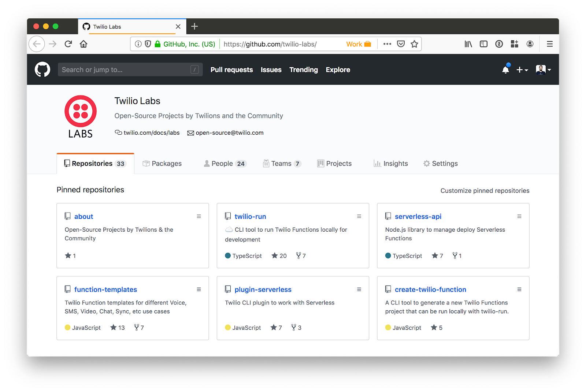Save page to Pocket

(x=401, y=44)
